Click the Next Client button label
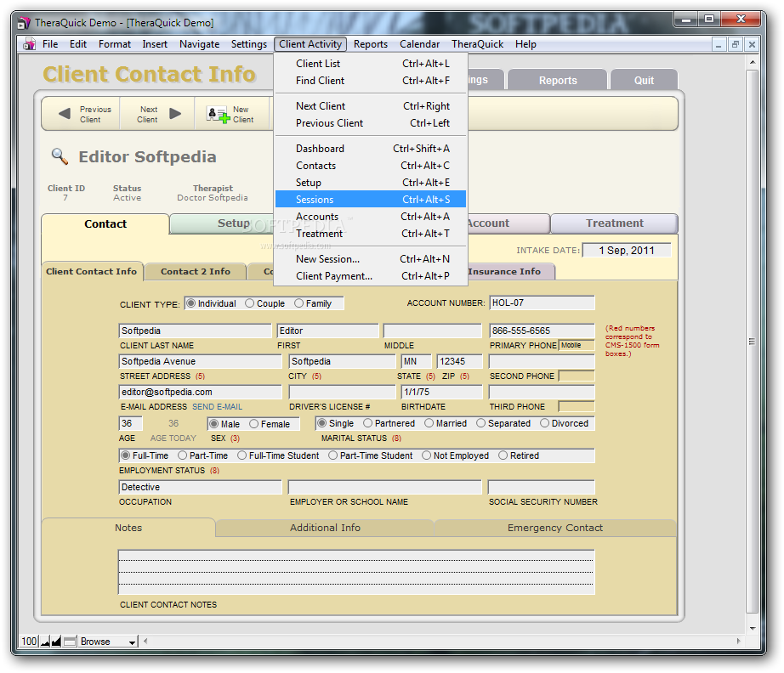Screen dimensions: 784x673 (148, 115)
